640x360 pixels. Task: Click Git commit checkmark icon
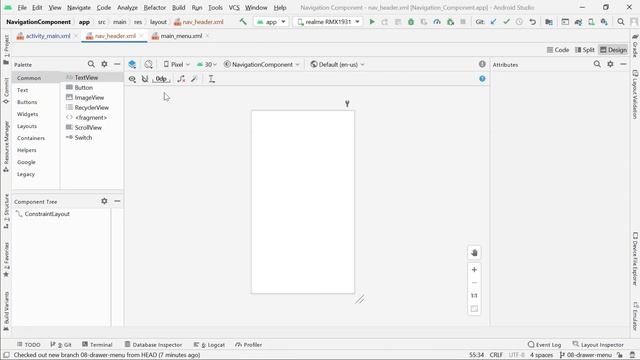[507, 22]
